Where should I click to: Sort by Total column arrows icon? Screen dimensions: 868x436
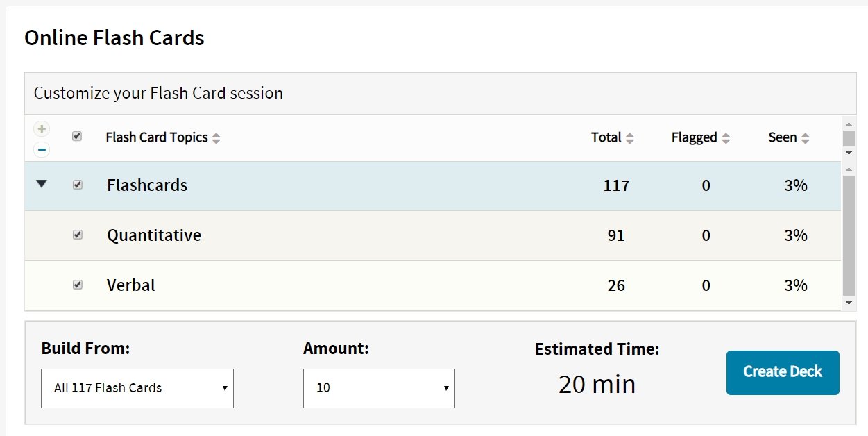pos(630,138)
